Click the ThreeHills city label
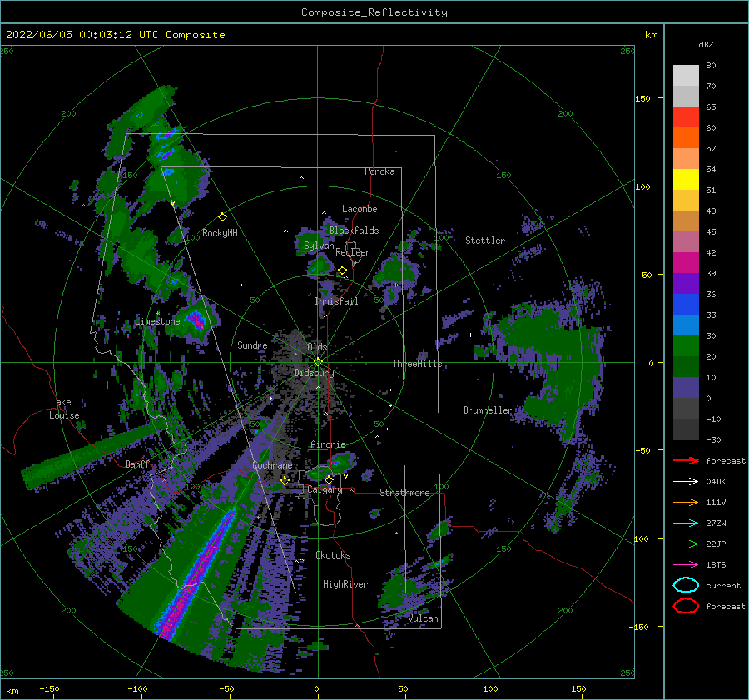The height and width of the screenshot is (700, 749). tap(418, 364)
